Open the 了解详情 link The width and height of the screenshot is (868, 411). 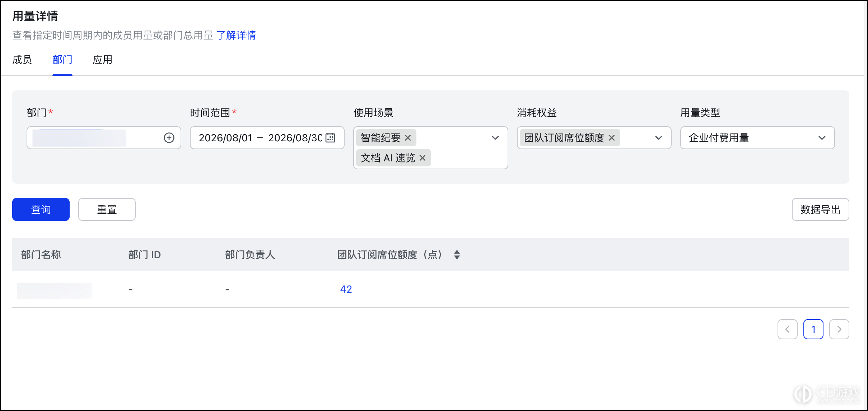point(236,35)
